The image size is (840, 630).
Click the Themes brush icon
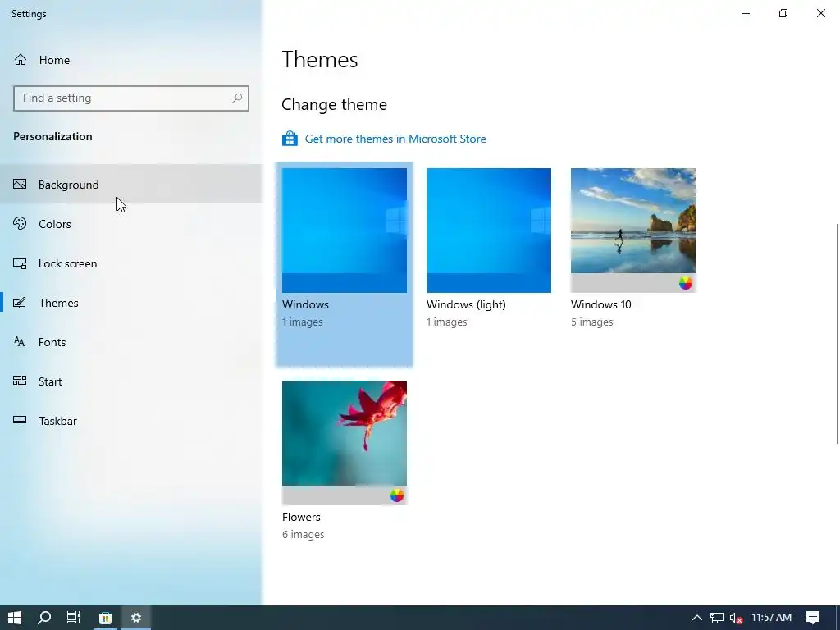tap(20, 303)
